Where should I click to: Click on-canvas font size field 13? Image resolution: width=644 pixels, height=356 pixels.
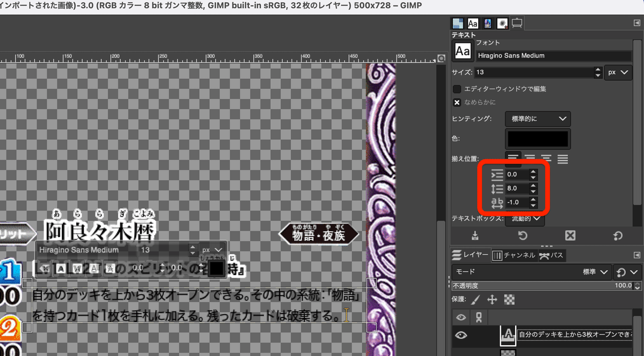(x=164, y=250)
